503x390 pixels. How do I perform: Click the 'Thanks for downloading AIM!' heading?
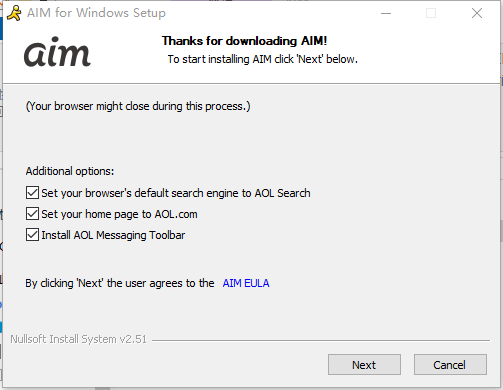pos(244,41)
